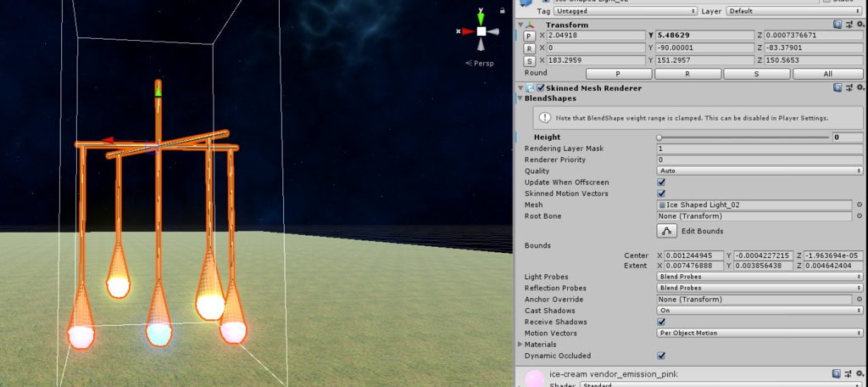Toggle Skinned Motion Vectors checkbox
Image resolution: width=868 pixels, height=387 pixels.
click(x=661, y=193)
